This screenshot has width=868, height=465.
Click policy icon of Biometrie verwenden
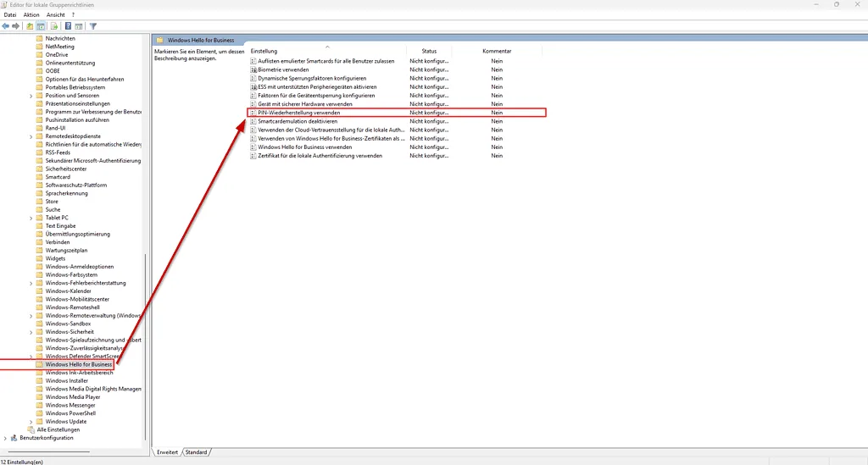click(x=253, y=69)
